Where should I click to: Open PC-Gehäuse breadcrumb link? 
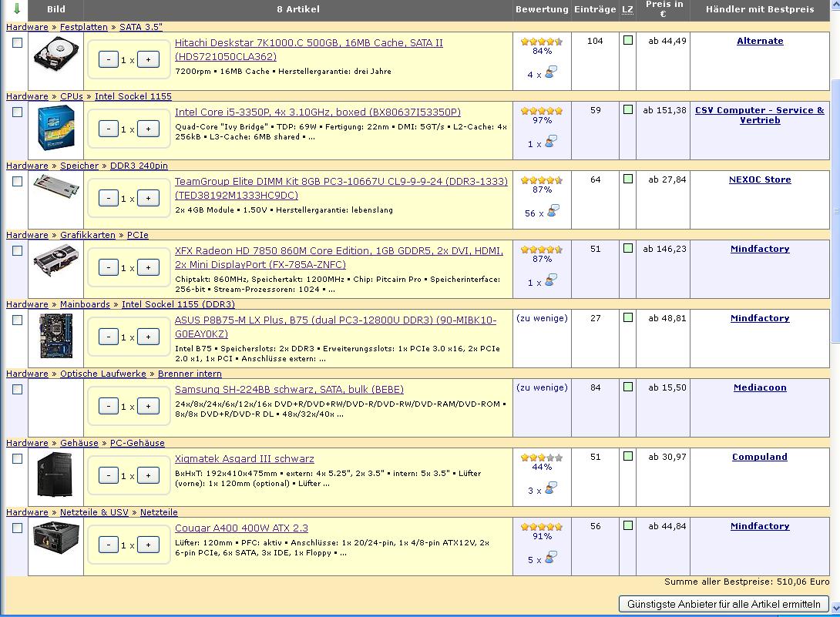click(x=137, y=443)
